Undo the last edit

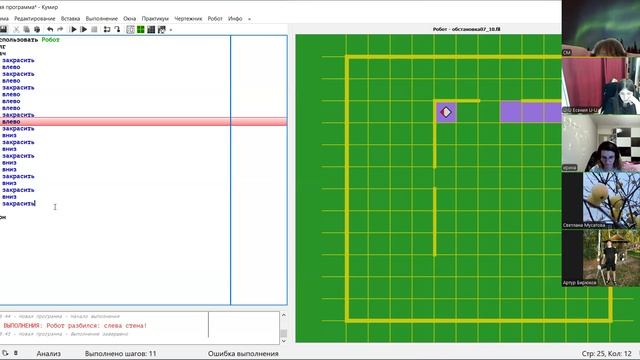pyautogui.click(x=50, y=29)
